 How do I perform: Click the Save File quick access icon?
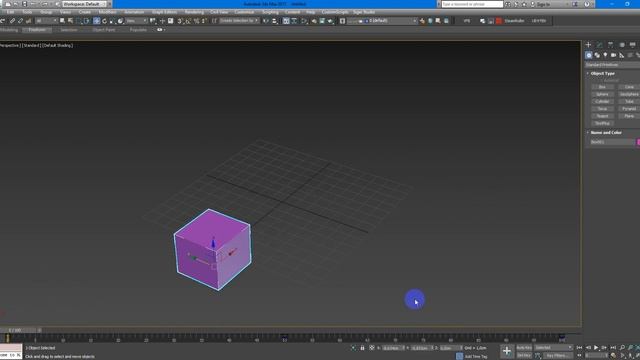click(x=24, y=4)
